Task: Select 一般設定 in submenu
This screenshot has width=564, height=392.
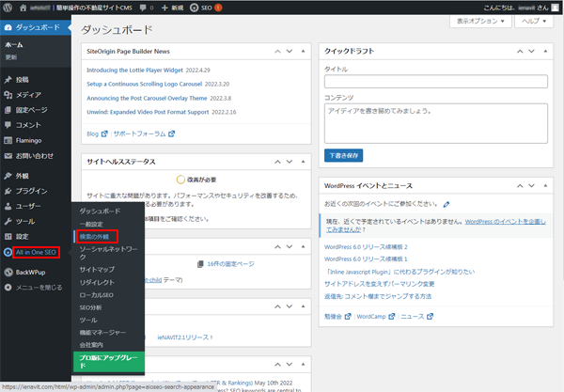Action: pos(91,224)
